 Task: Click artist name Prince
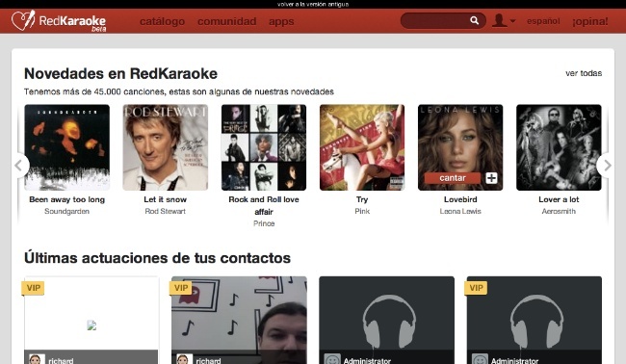264,223
